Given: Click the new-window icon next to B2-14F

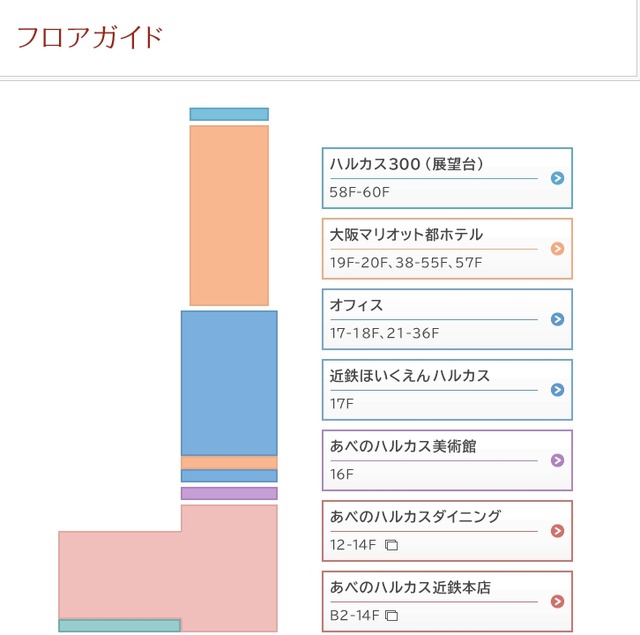Looking at the screenshot, I should click(392, 616).
